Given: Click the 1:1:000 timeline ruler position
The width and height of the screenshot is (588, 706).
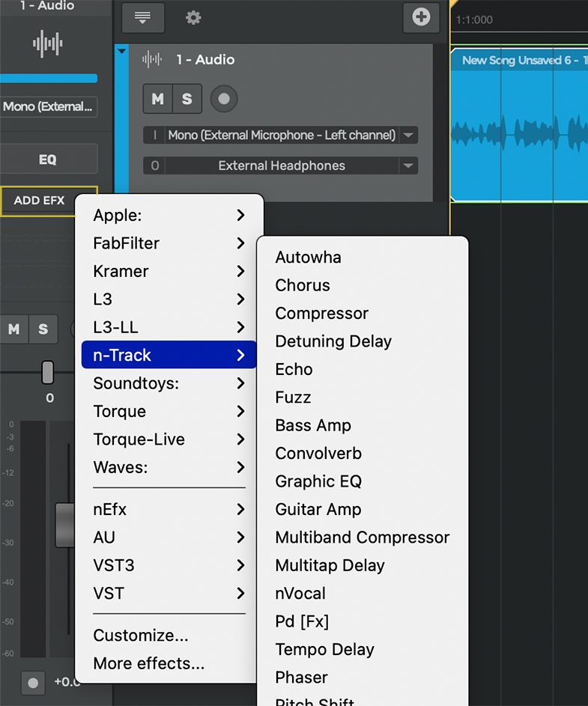Looking at the screenshot, I should click(474, 19).
